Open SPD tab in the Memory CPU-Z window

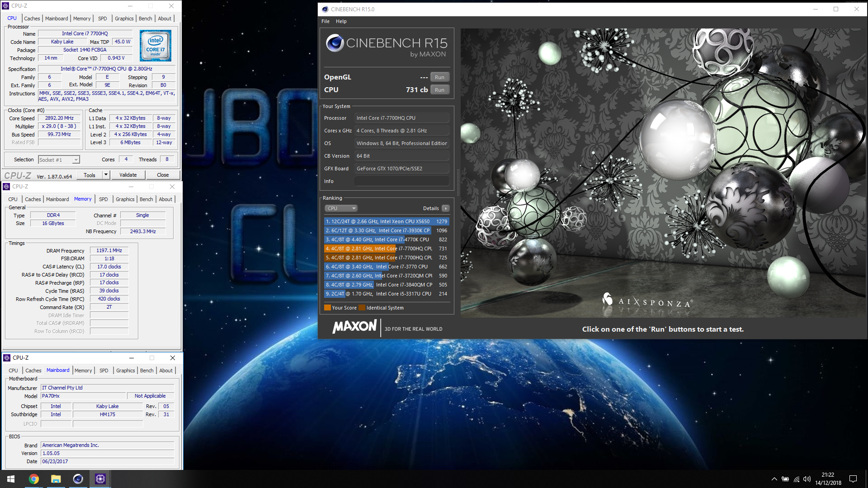pos(104,199)
